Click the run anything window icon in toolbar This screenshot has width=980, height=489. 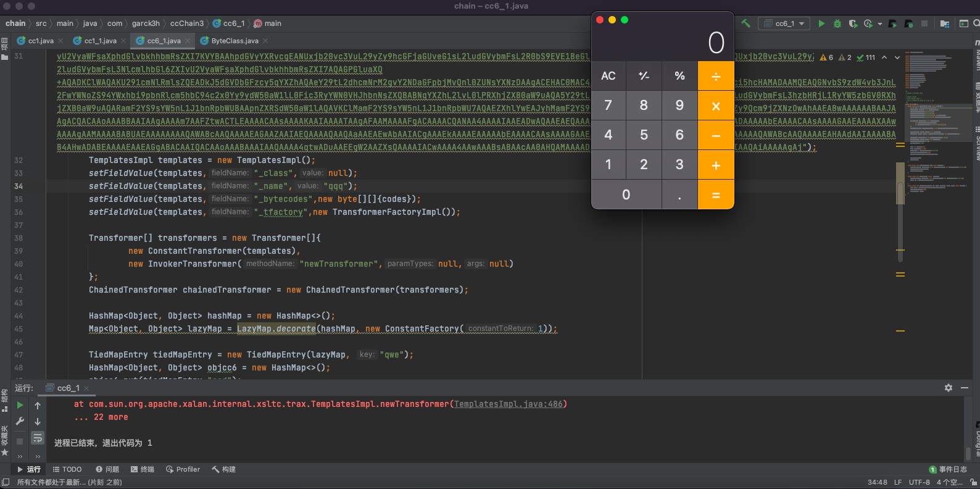[964, 23]
